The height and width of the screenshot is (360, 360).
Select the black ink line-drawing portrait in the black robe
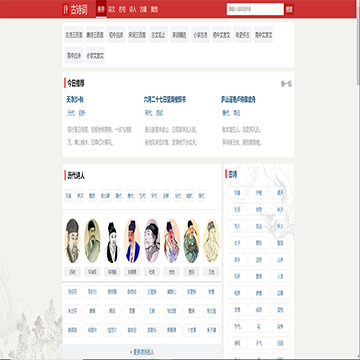pos(112,241)
